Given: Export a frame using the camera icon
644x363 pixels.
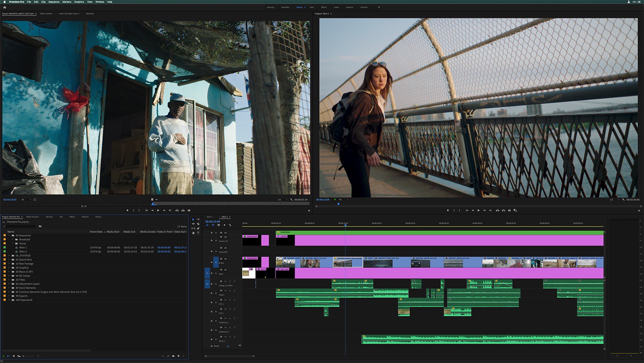Looking at the screenshot, I should pyautogui.click(x=509, y=210).
